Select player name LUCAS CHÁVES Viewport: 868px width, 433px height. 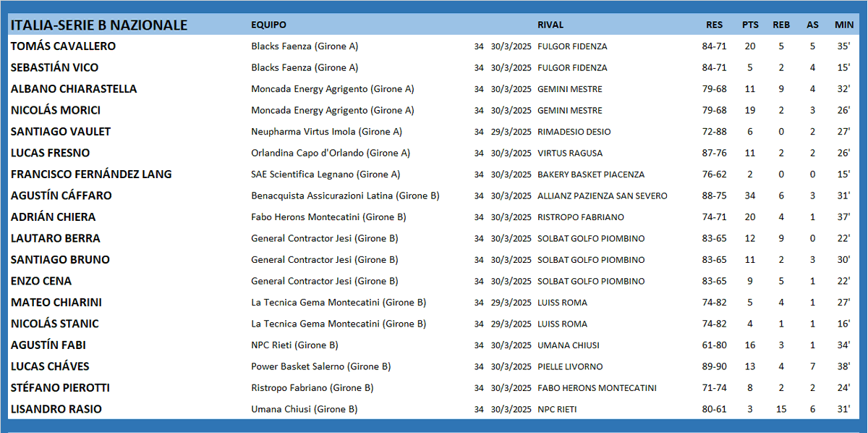coord(50,366)
